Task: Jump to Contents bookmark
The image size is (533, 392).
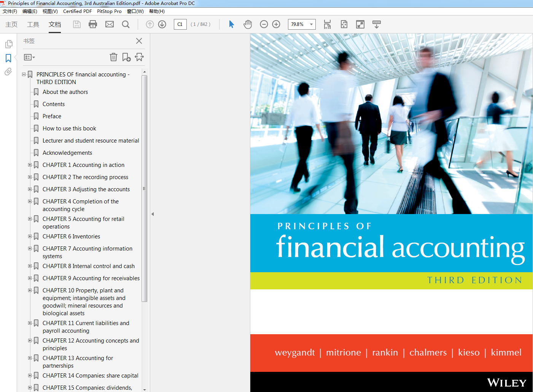Action: coord(54,104)
